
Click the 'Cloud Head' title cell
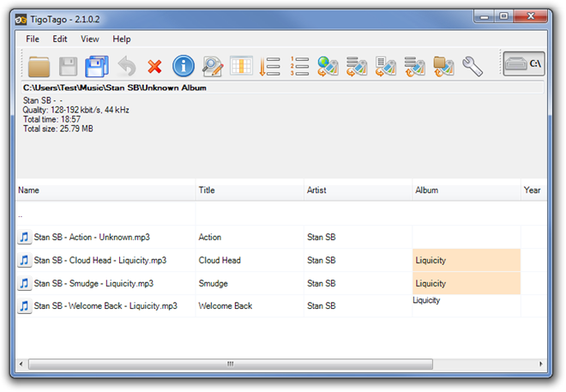[250, 260]
